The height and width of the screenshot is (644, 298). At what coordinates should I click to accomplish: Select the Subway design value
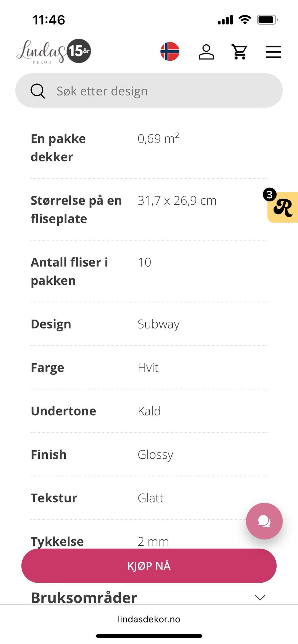(x=159, y=324)
